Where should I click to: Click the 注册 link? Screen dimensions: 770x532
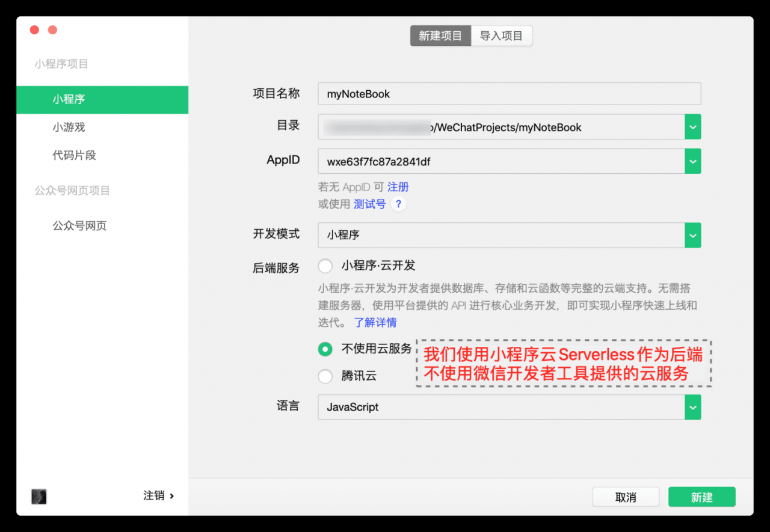click(398, 187)
